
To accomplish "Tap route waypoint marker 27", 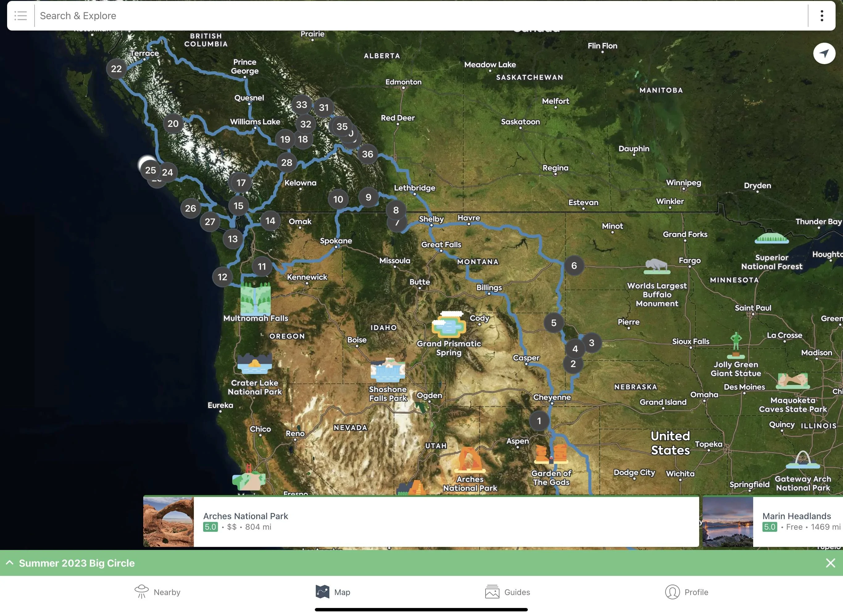I will pos(210,222).
